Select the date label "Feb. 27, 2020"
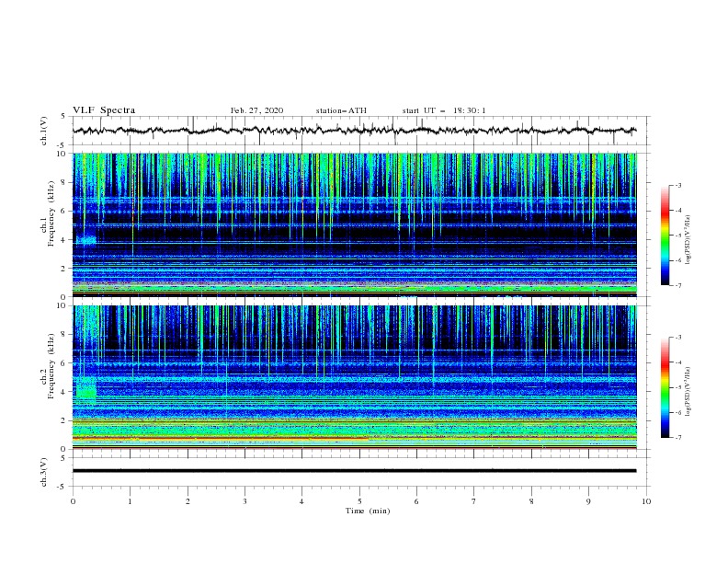The image size is (728, 563). [x=256, y=110]
